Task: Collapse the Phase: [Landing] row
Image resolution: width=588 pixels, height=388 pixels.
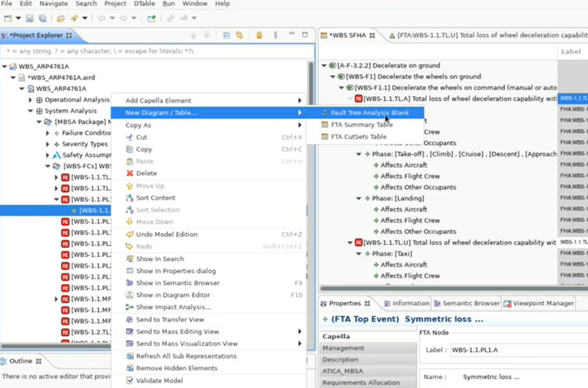Action: pyautogui.click(x=358, y=198)
